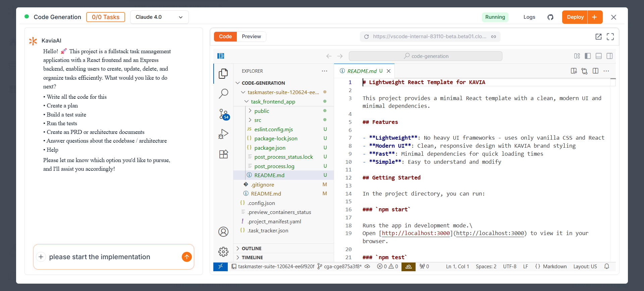The height and width of the screenshot is (291, 644).
Task: Expand the OUTLINE section
Action: point(283,248)
